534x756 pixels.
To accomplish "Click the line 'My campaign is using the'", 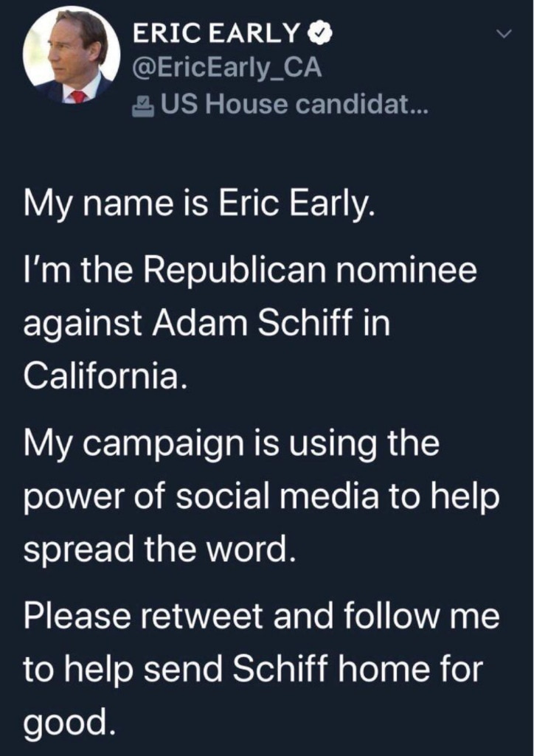I will pyautogui.click(x=232, y=445).
